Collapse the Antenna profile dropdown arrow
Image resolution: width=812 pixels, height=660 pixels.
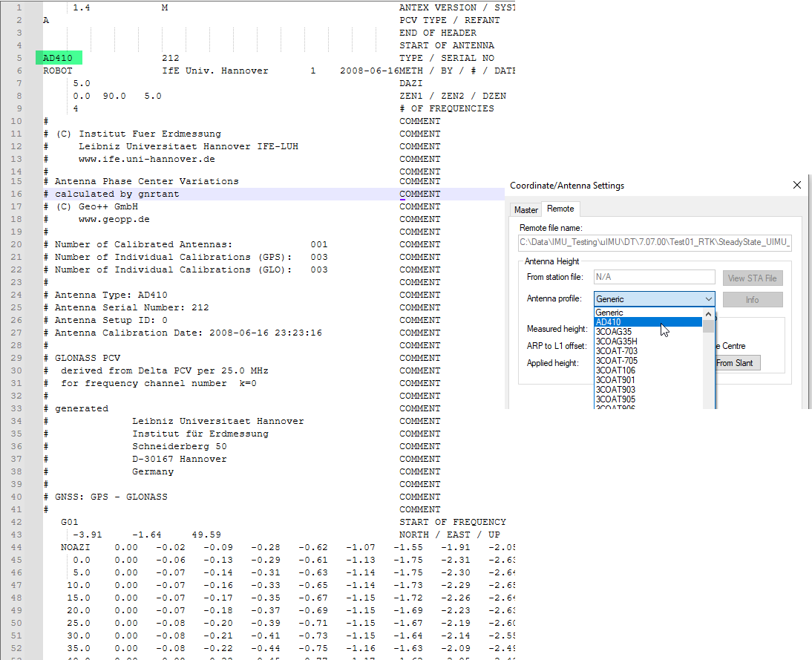point(708,299)
